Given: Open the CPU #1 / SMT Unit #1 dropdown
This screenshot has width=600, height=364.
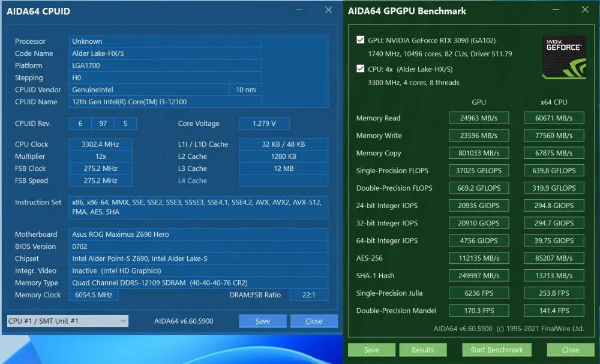Looking at the screenshot, I should tap(68, 321).
